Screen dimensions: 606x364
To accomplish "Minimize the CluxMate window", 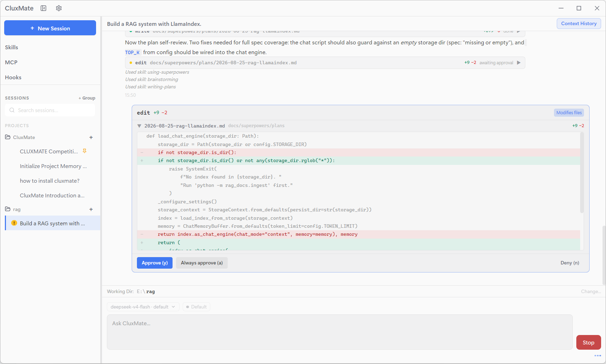I will (561, 8).
